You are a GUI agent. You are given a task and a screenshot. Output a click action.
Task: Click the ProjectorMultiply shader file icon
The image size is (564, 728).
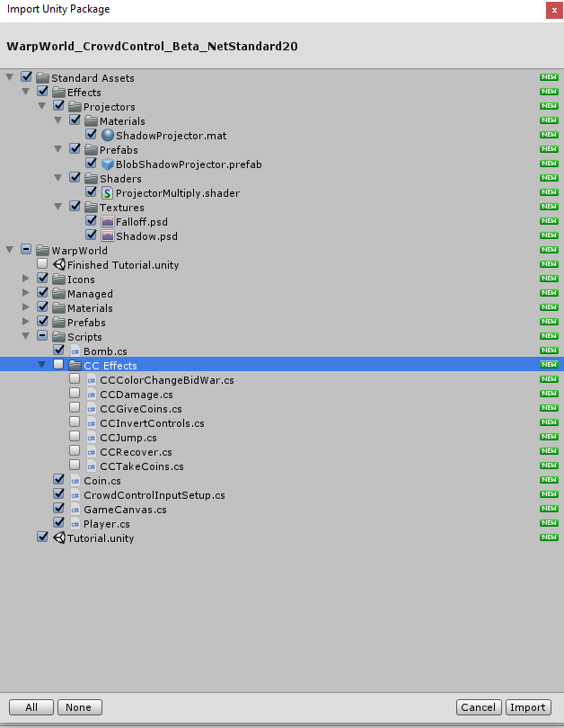click(108, 193)
